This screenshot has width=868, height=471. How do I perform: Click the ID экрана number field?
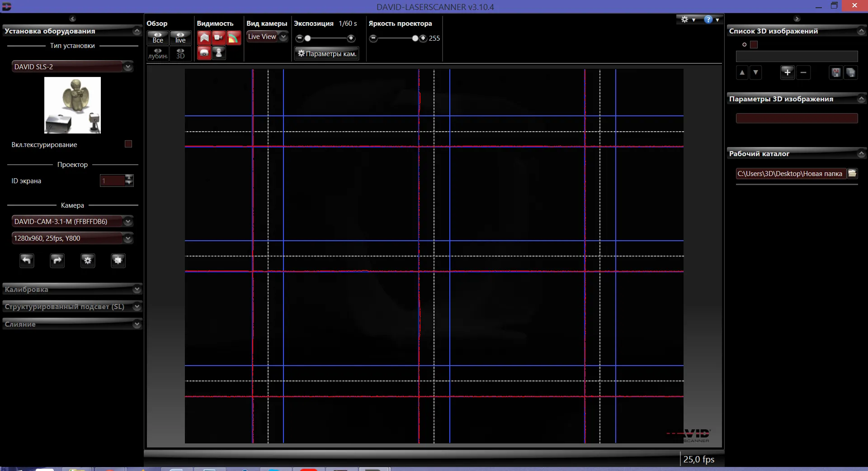click(112, 181)
